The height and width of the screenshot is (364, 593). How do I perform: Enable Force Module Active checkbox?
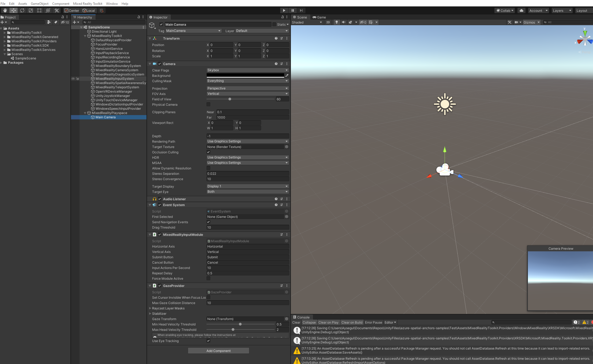pyautogui.click(x=208, y=278)
